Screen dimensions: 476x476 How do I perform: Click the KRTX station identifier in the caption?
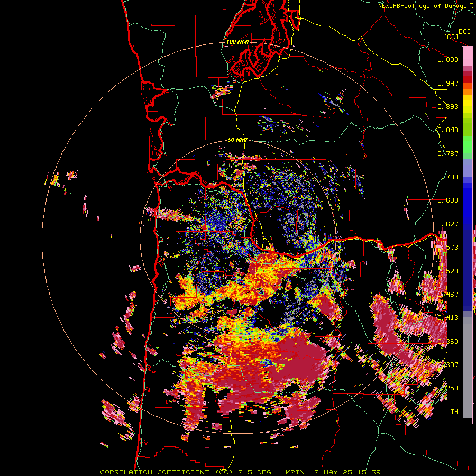click(296, 472)
